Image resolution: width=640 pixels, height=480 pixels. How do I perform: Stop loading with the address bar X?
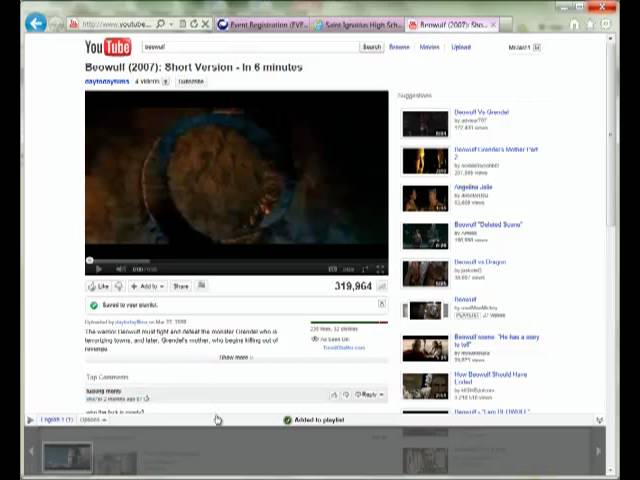coord(205,24)
